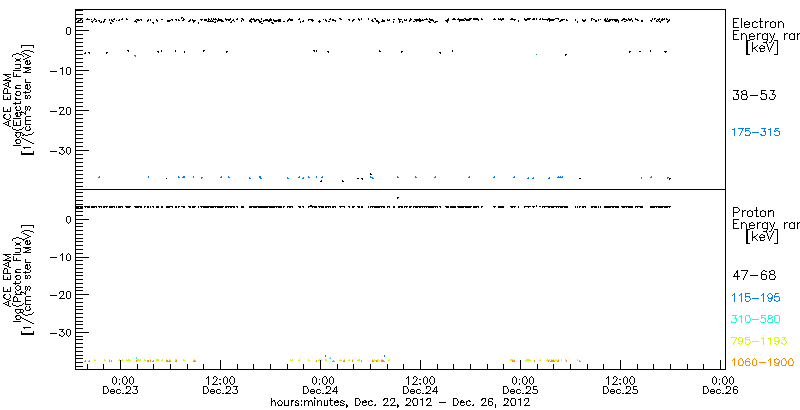The width and height of the screenshot is (800, 410).
Task: Click the 12:00 Dec.25 time axis label
Action: [620, 387]
